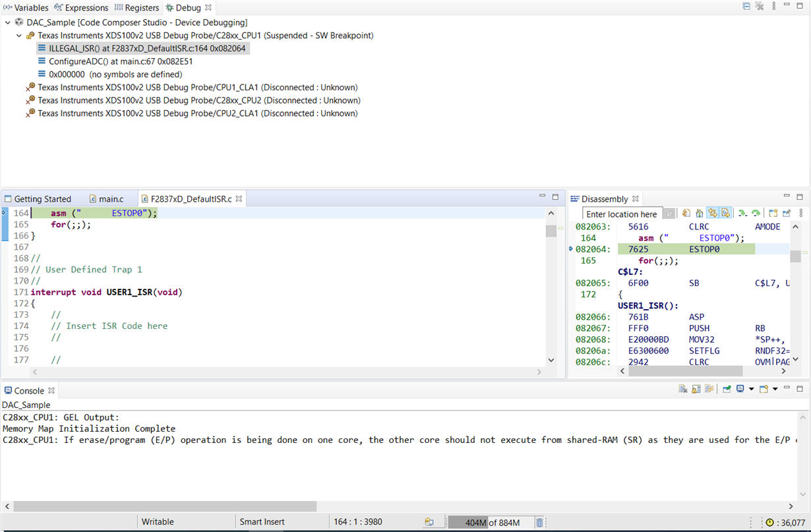
Task: Click editor horizontal scrollbar right arrow
Action: tap(539, 372)
